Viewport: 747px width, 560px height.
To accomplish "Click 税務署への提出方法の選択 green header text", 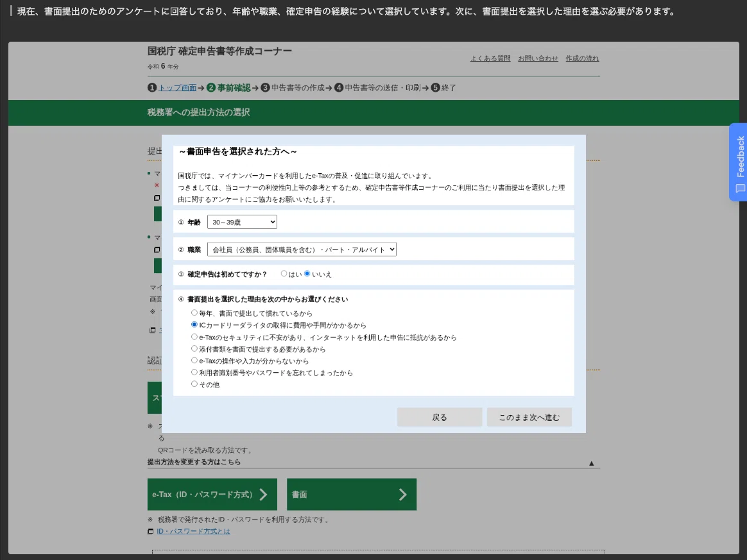I will [199, 112].
